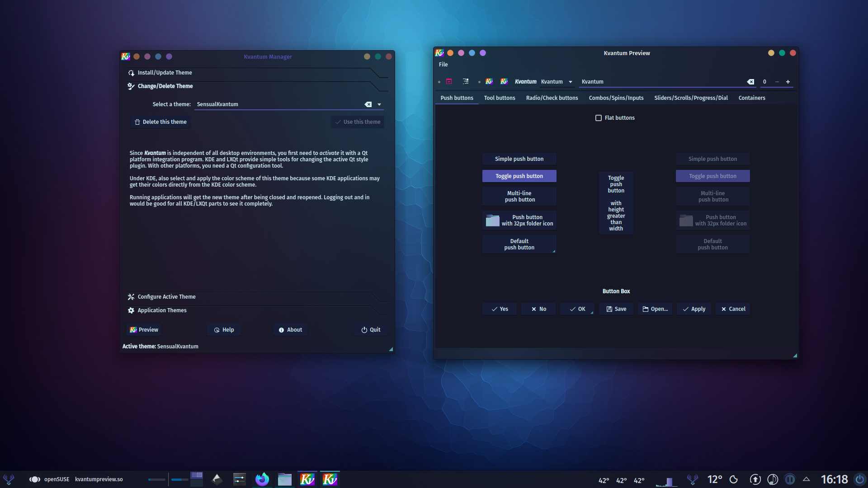Open the virtual desktop pager in taskbar

coord(197,479)
